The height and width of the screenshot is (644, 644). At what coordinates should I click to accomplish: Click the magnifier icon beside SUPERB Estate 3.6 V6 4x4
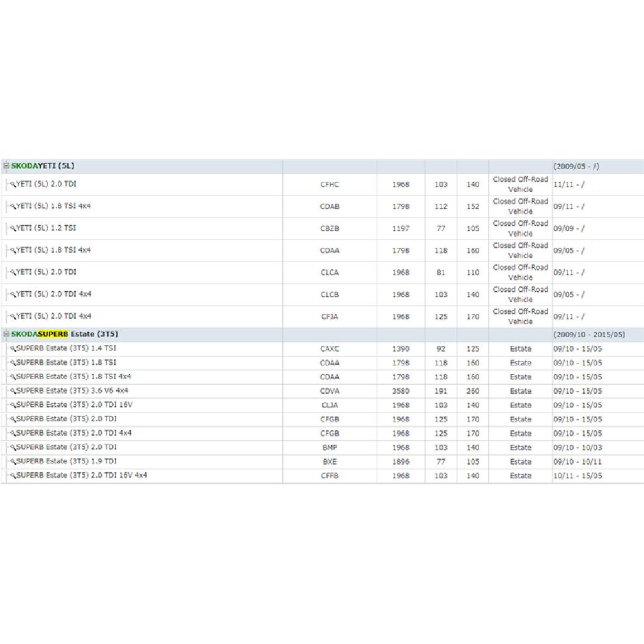tap(13, 391)
